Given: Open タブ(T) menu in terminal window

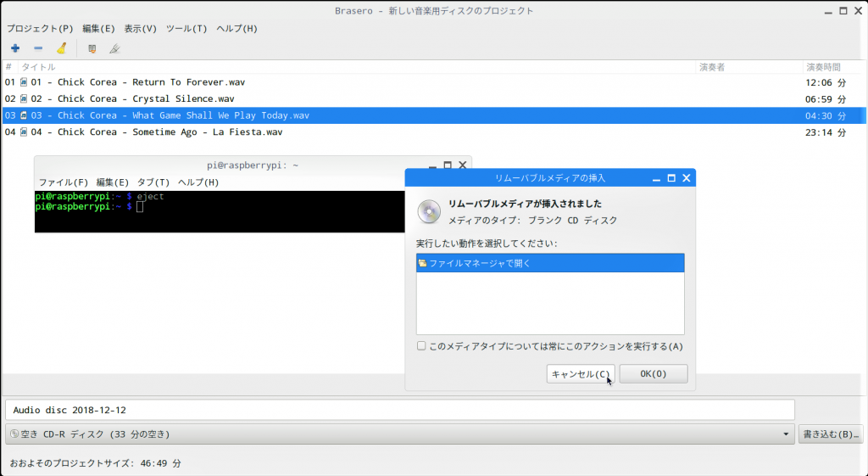Looking at the screenshot, I should point(153,182).
